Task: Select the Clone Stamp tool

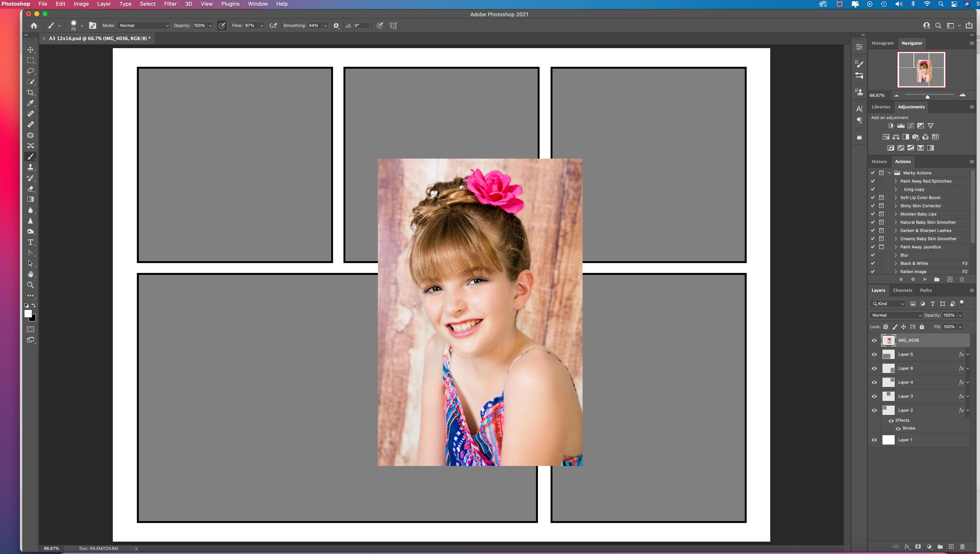Action: (x=30, y=167)
